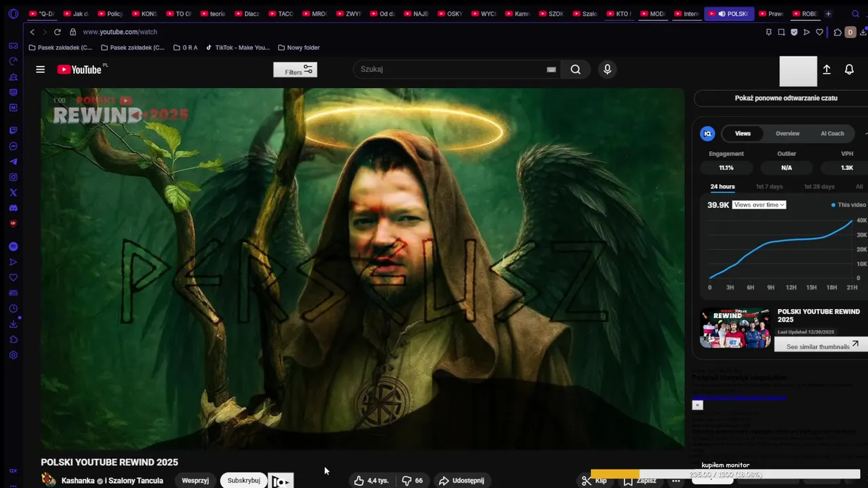
Task: Switch to the ROBE browser tab
Action: pyautogui.click(x=805, y=14)
